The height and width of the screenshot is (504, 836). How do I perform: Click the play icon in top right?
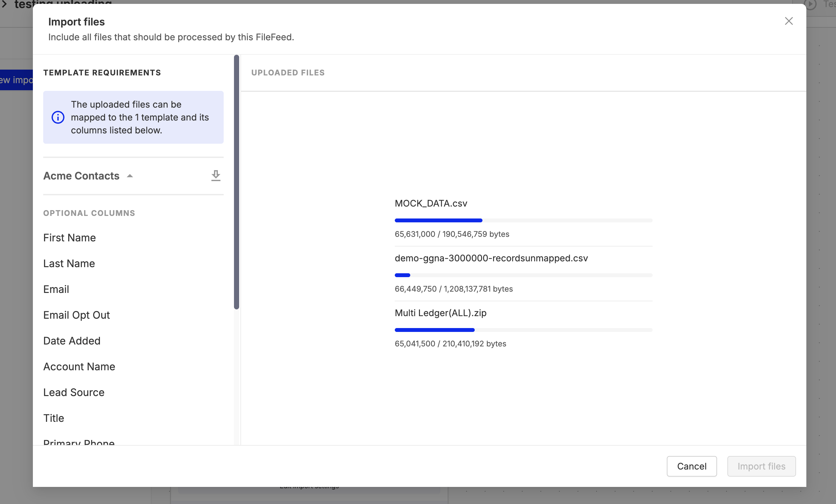coord(810,5)
